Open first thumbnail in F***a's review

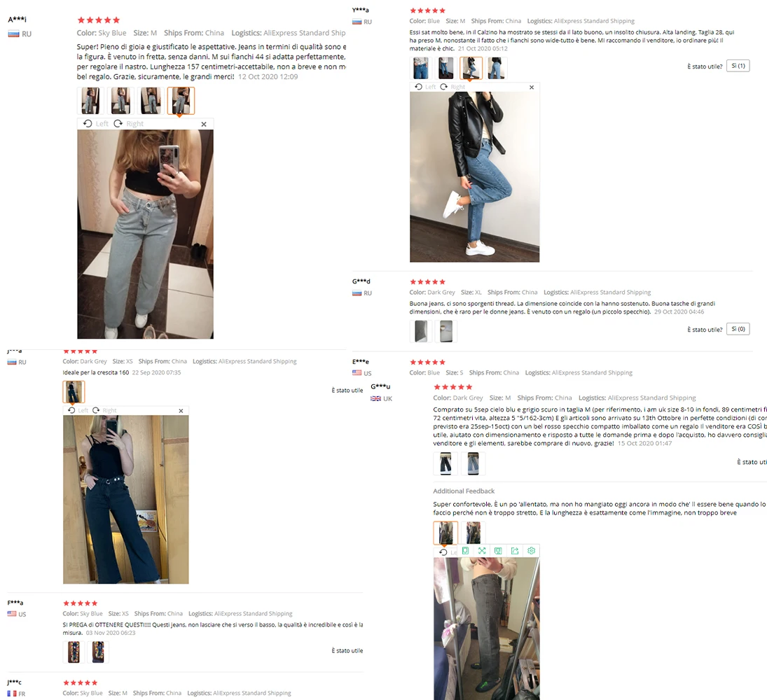click(74, 652)
